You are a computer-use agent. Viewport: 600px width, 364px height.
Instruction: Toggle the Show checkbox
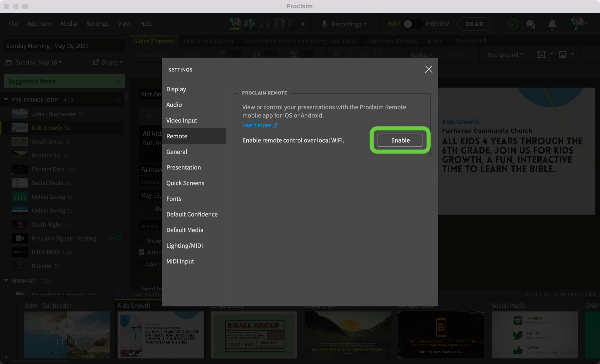[x=142, y=241]
